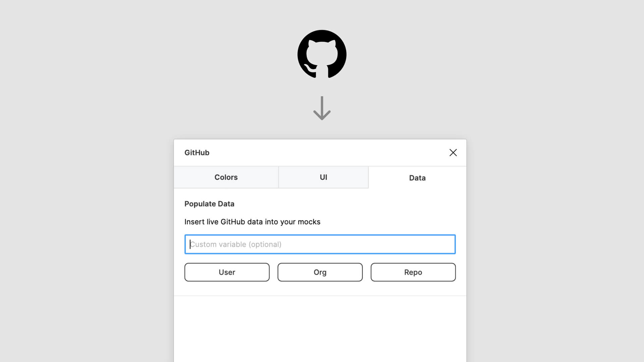
Task: Click the empty white area below the divider
Action: click(320, 328)
